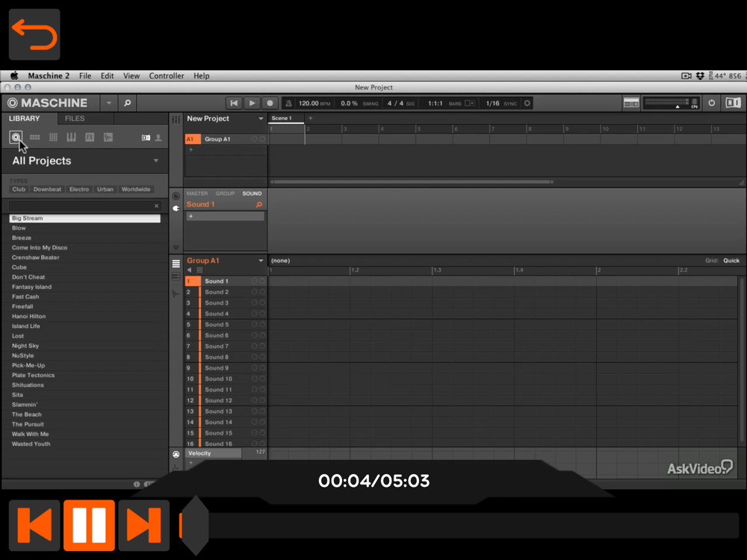Restart transport to beginning

[234, 103]
